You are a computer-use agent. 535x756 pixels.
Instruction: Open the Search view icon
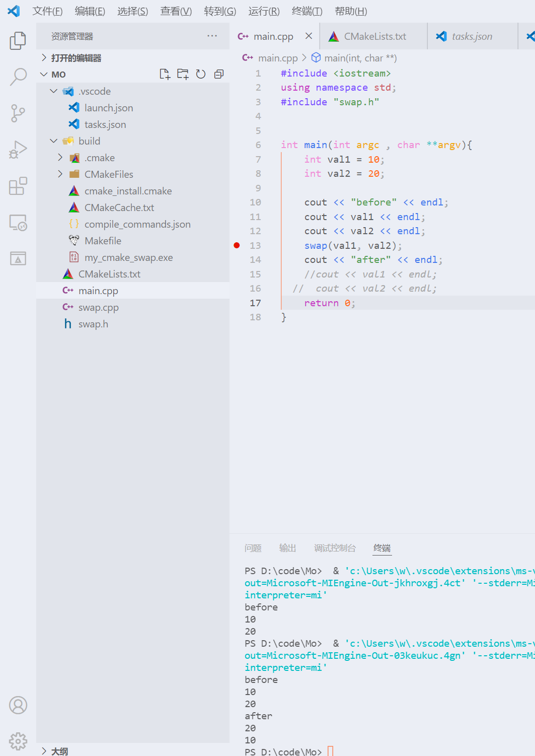pyautogui.click(x=18, y=77)
